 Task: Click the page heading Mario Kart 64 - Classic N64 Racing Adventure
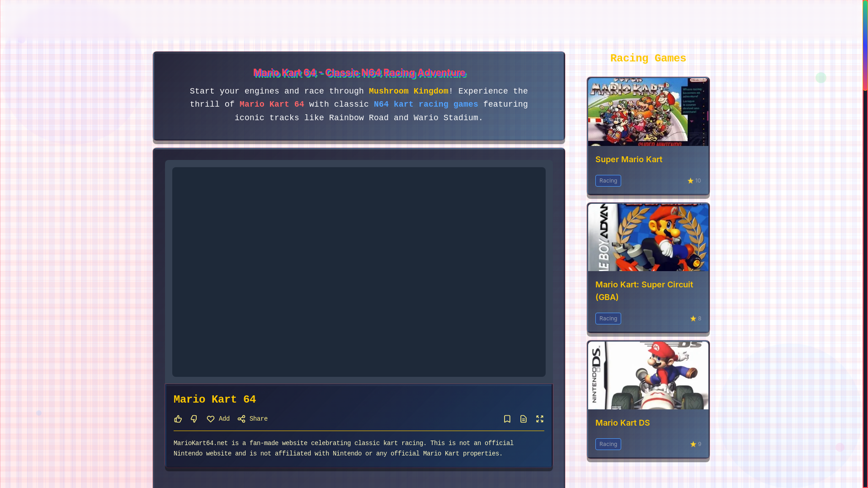tap(359, 73)
